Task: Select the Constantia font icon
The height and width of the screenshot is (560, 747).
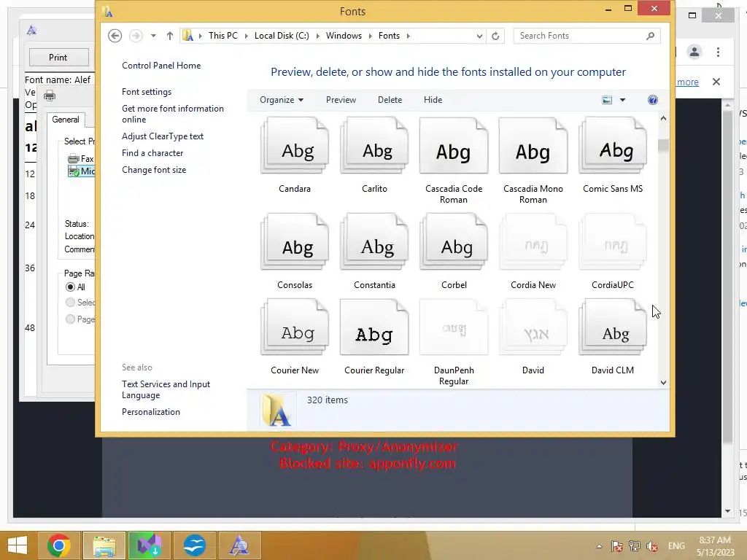Action: 374,242
